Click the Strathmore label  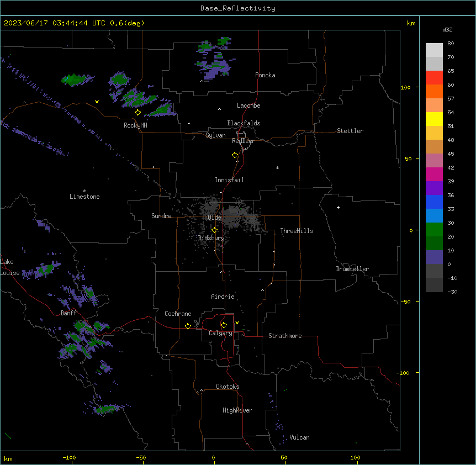[x=285, y=336]
